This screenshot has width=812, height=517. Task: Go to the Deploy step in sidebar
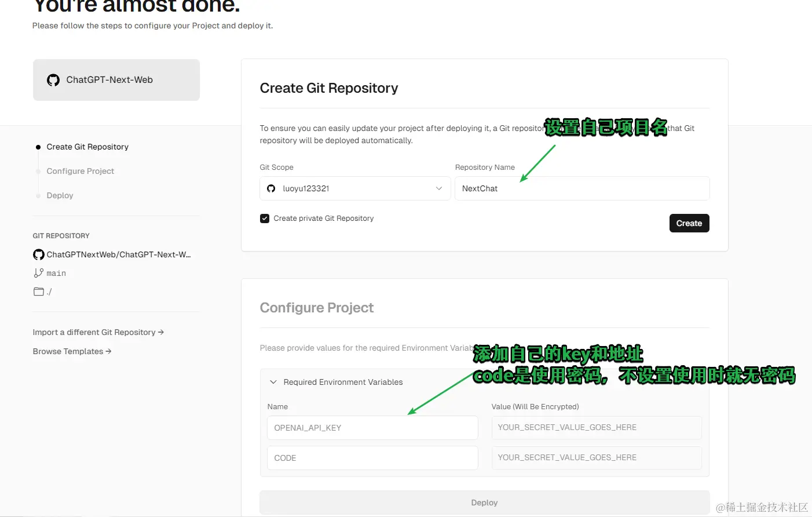(x=60, y=195)
